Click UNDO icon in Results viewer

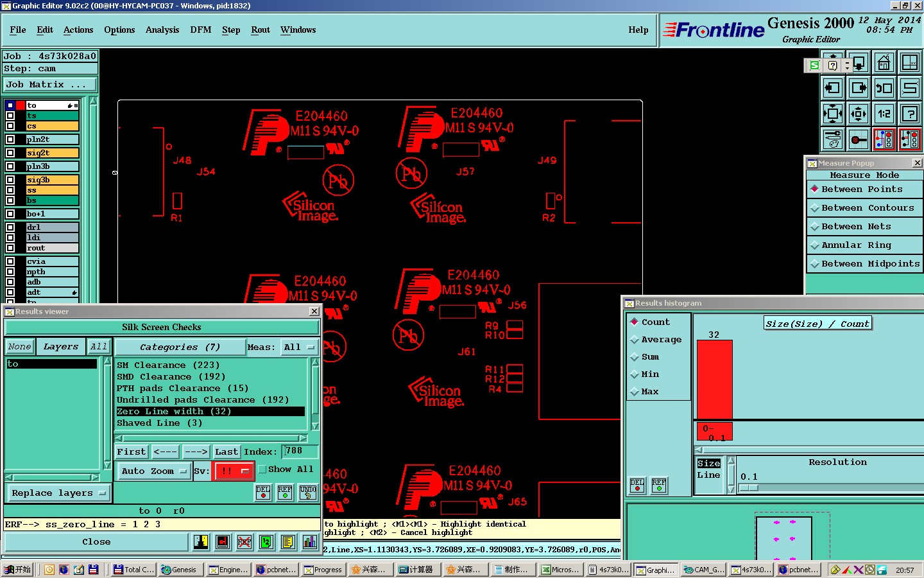coord(308,493)
